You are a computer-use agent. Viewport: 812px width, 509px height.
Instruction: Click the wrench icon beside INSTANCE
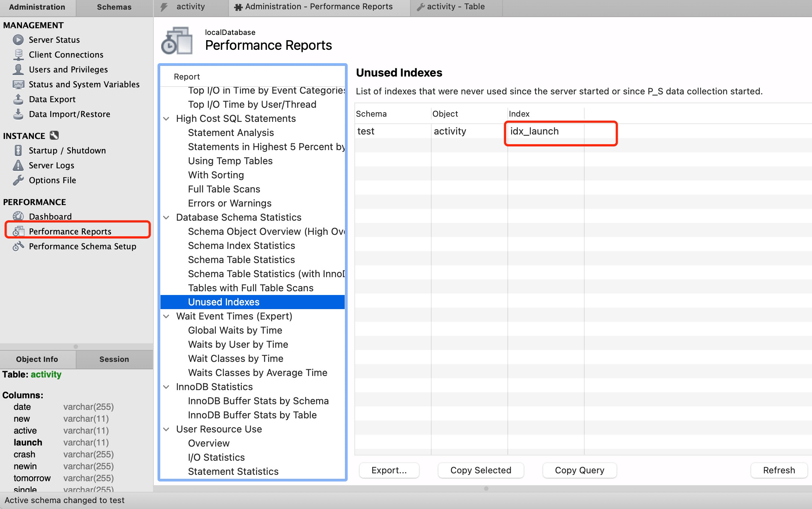coord(54,135)
